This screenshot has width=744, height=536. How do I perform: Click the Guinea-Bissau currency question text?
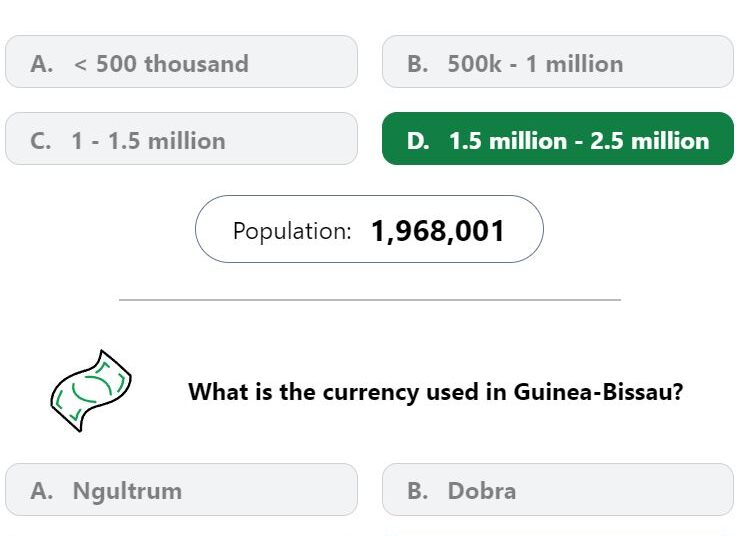point(436,392)
